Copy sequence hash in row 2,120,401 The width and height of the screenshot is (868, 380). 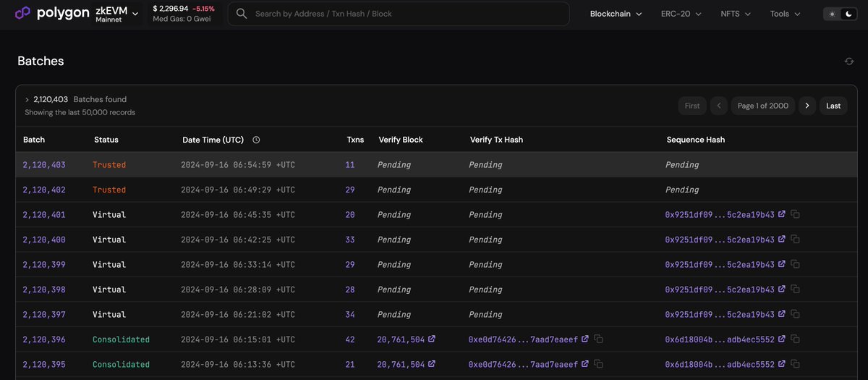click(795, 215)
